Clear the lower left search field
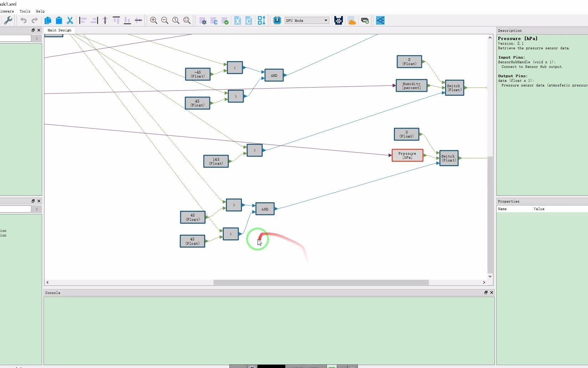The image size is (588, 368). 36,209
